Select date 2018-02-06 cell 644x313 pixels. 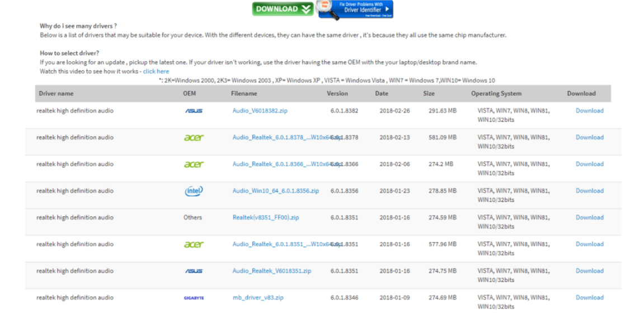click(394, 164)
